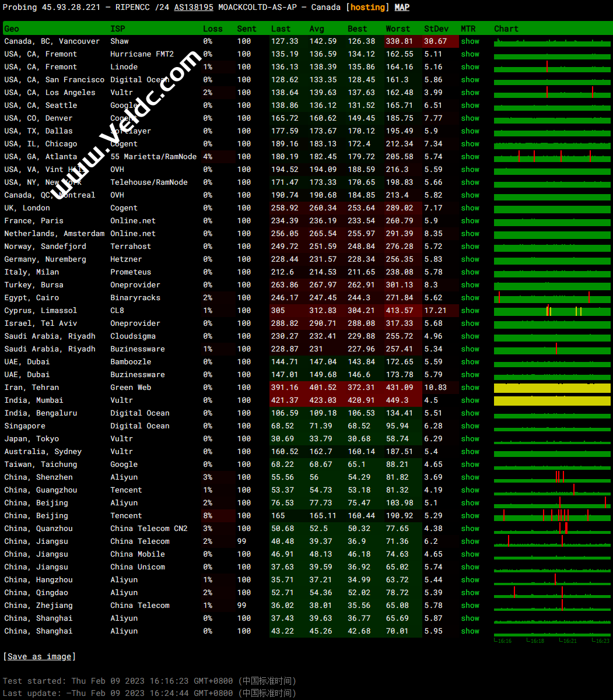The image size is (613, 700).
Task: Show MTR for Beijing Tencent row
Action: point(470,516)
